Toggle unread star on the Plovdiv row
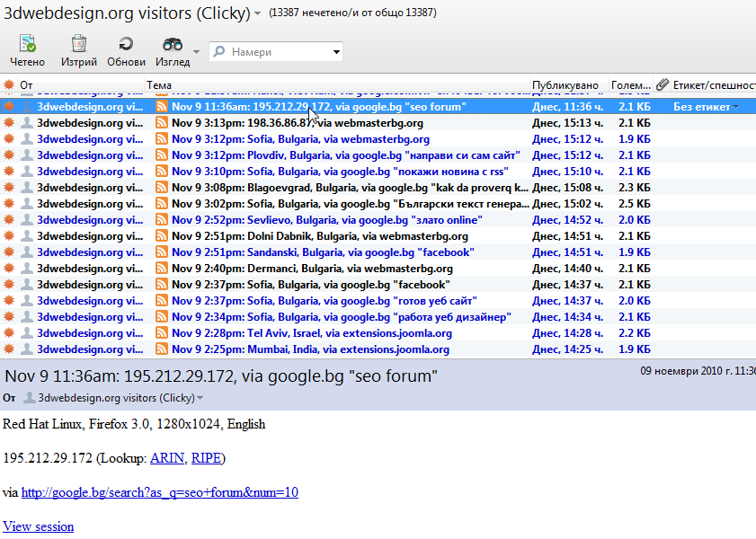 (9, 155)
